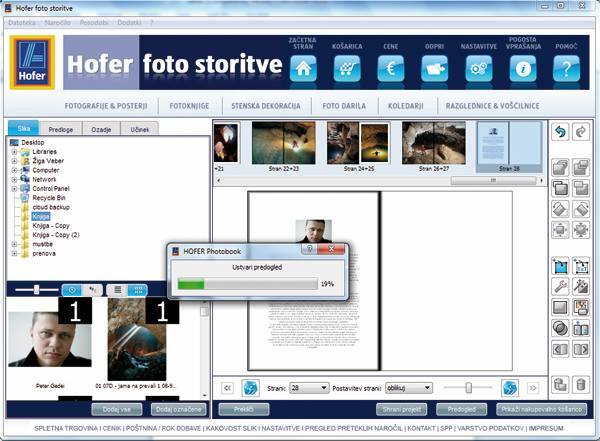Click the add image frame icon

[560, 266]
